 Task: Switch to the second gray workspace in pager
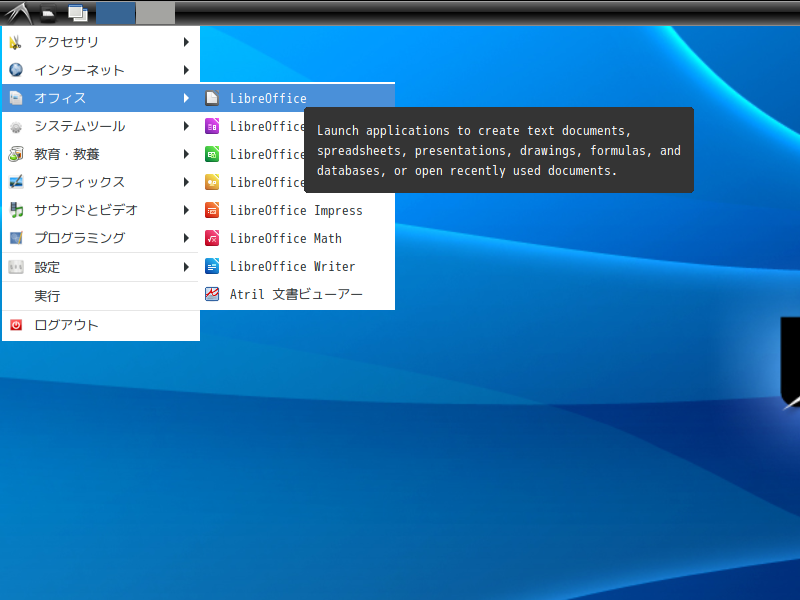pyautogui.click(x=155, y=13)
